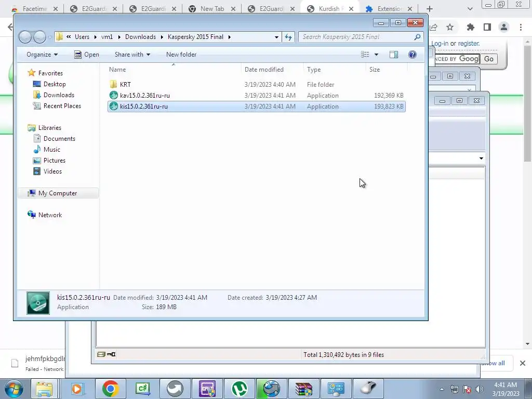532x399 pixels.
Task: Open Desktop under Favorites
Action: (x=55, y=84)
